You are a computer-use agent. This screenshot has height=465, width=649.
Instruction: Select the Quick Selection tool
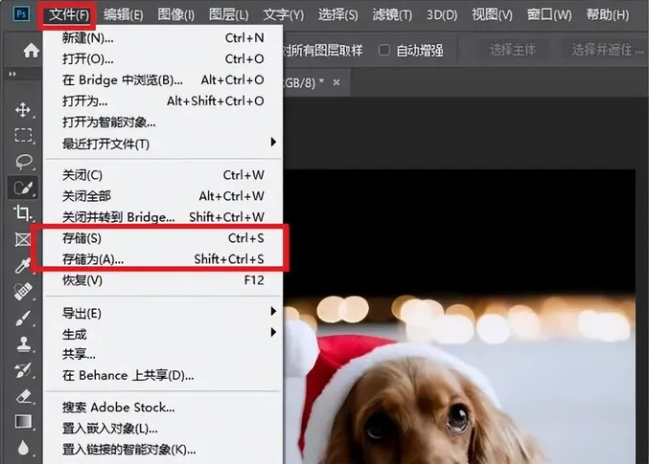pos(23,188)
